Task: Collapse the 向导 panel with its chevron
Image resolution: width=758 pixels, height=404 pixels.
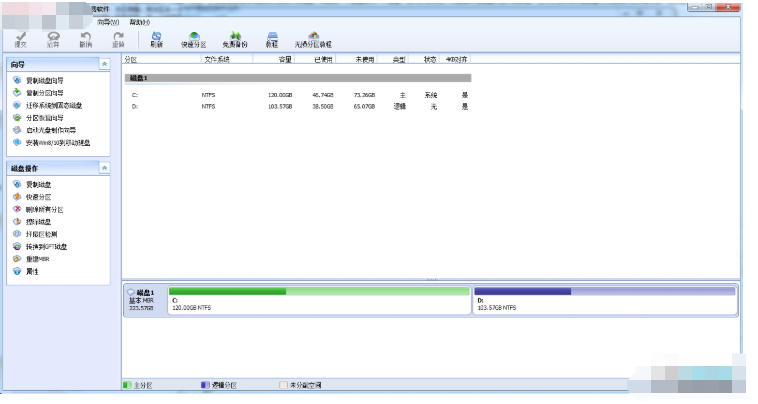Action: (105, 64)
